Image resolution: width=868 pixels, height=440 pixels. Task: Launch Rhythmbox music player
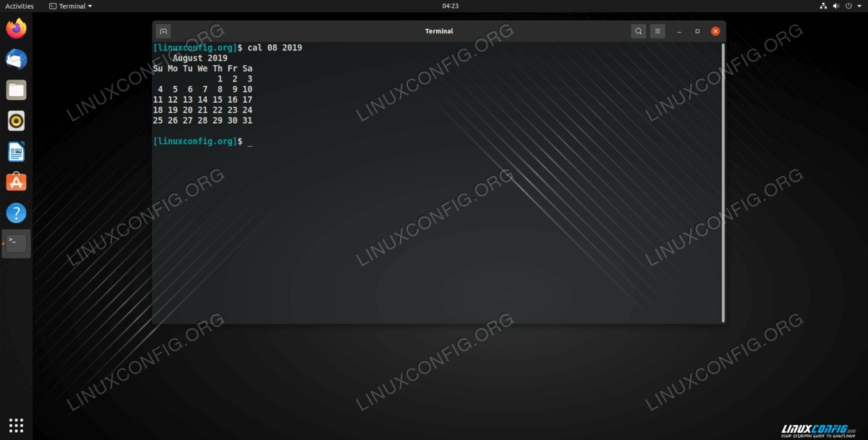[16, 120]
